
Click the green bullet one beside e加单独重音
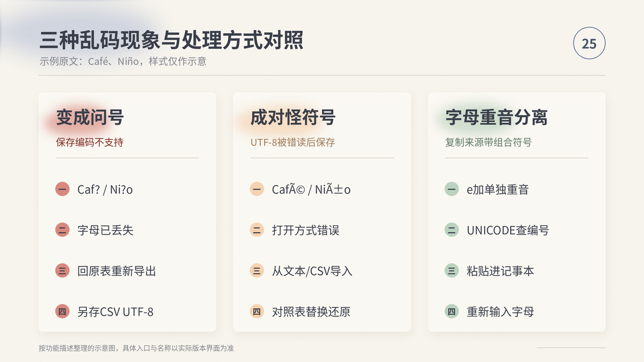coord(452,189)
